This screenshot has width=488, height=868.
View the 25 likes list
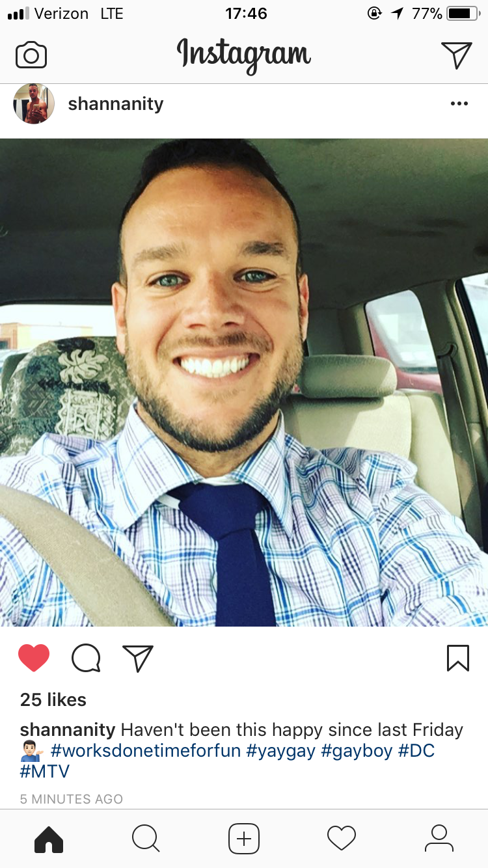pyautogui.click(x=53, y=699)
